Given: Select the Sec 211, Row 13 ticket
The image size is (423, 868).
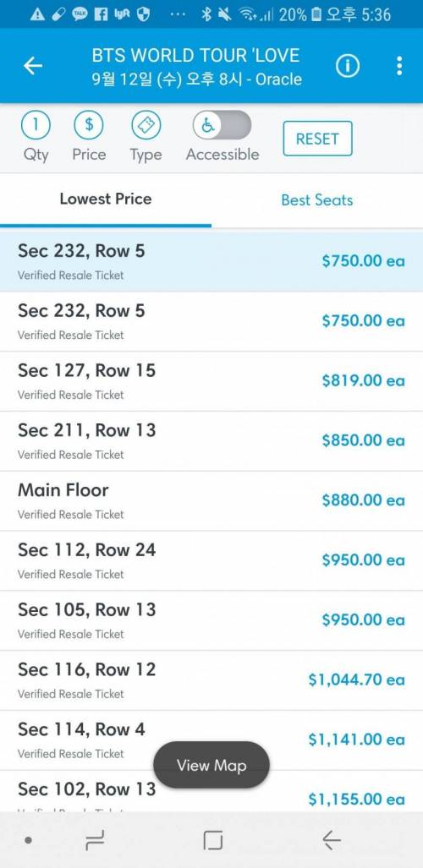Looking at the screenshot, I should (x=211, y=440).
